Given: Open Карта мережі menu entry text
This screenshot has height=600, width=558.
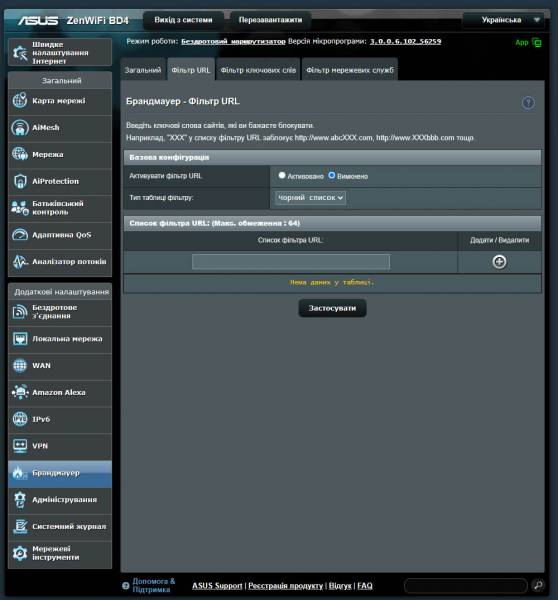Looking at the screenshot, I should [59, 101].
